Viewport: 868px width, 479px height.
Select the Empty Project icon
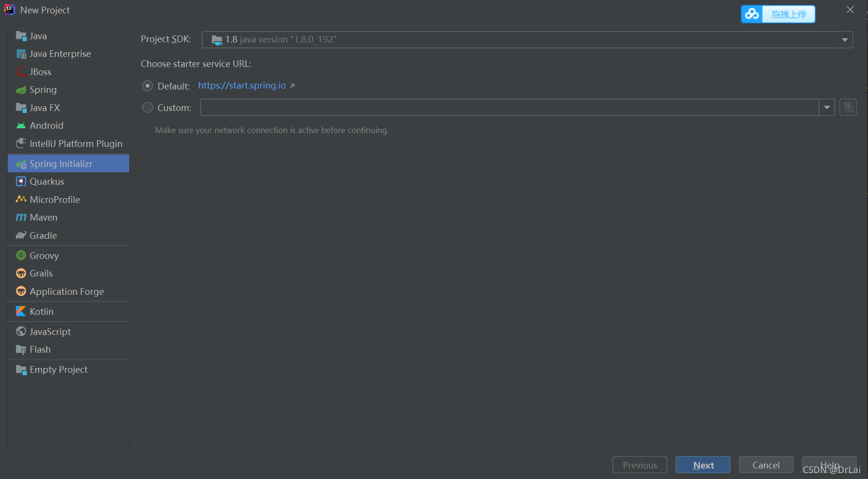coord(21,369)
